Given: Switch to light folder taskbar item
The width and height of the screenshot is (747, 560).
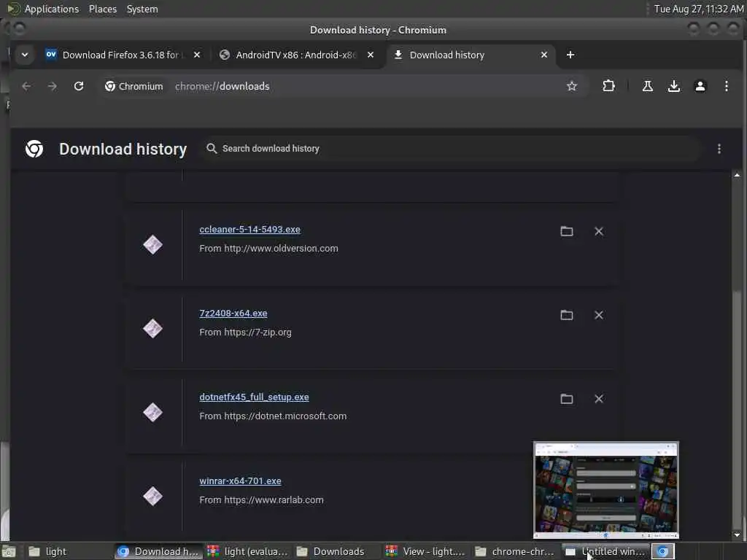Looking at the screenshot, I should (x=68, y=551).
